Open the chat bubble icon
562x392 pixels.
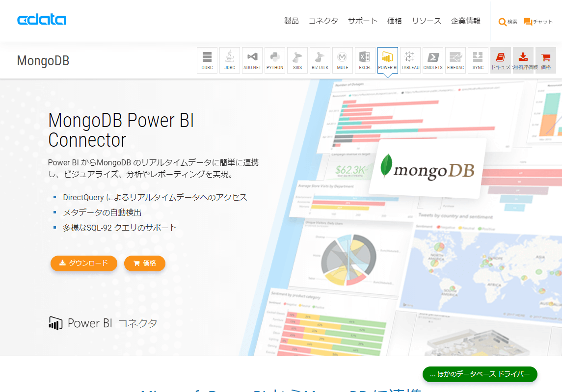pos(528,22)
